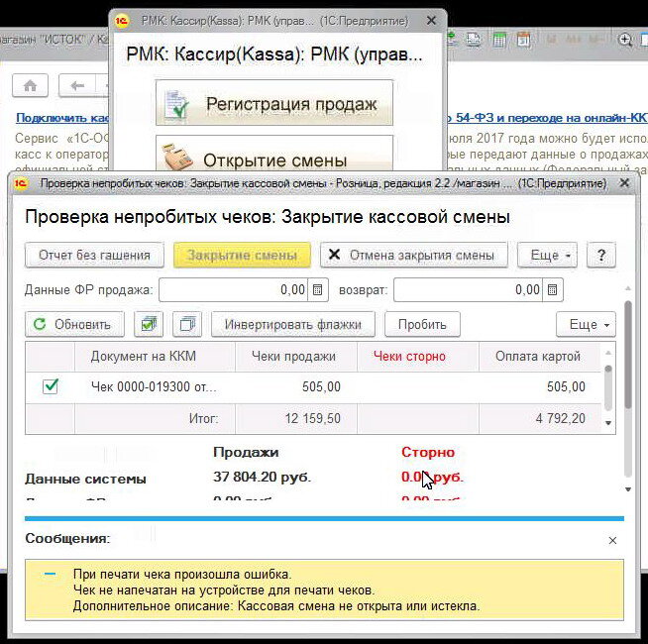The width and height of the screenshot is (648, 644).
Task: Click the 1C logo of the Проверка непробитых чеков window
Action: click(21, 183)
